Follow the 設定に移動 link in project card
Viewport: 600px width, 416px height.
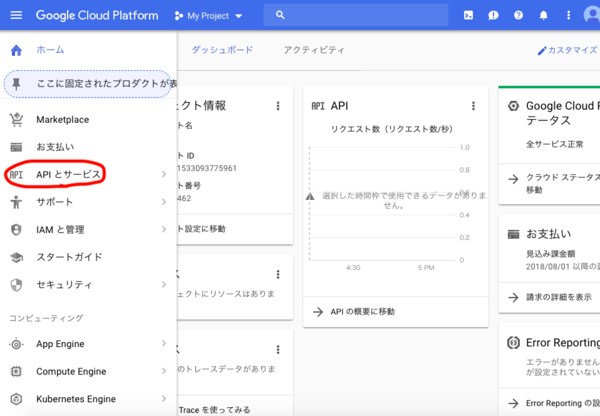(202, 229)
